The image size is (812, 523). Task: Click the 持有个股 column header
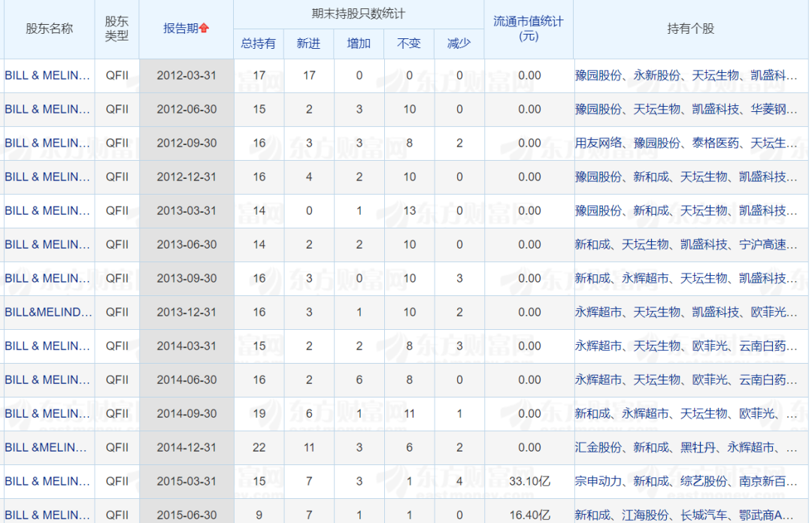click(691, 29)
